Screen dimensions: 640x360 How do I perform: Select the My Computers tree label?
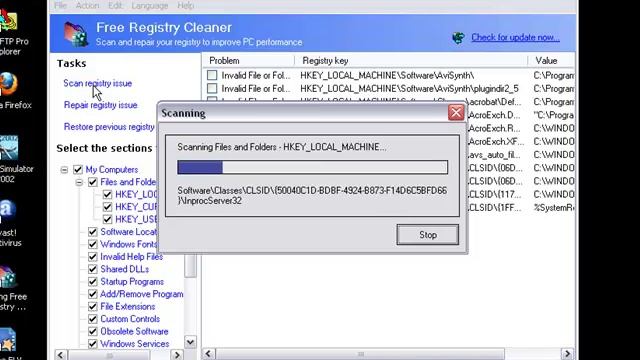[112, 169]
